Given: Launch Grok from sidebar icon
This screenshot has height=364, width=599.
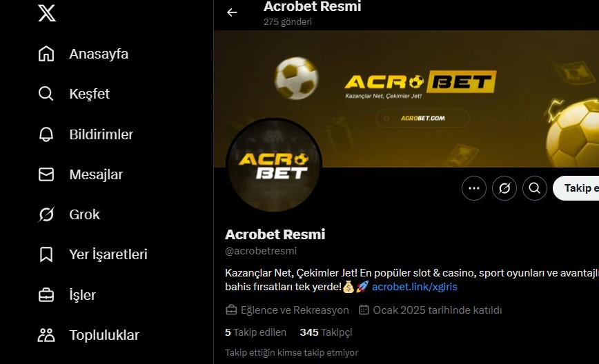Looking at the screenshot, I should [x=46, y=214].
